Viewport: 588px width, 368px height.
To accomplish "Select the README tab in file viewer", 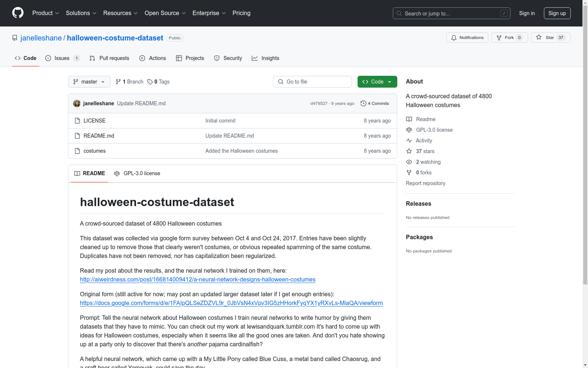I will coord(90,173).
